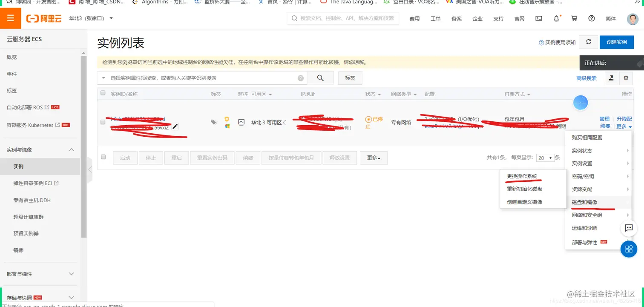Open the feedback speech bubble icon
Image resolution: width=644 pixels, height=307 pixels.
[x=629, y=228]
